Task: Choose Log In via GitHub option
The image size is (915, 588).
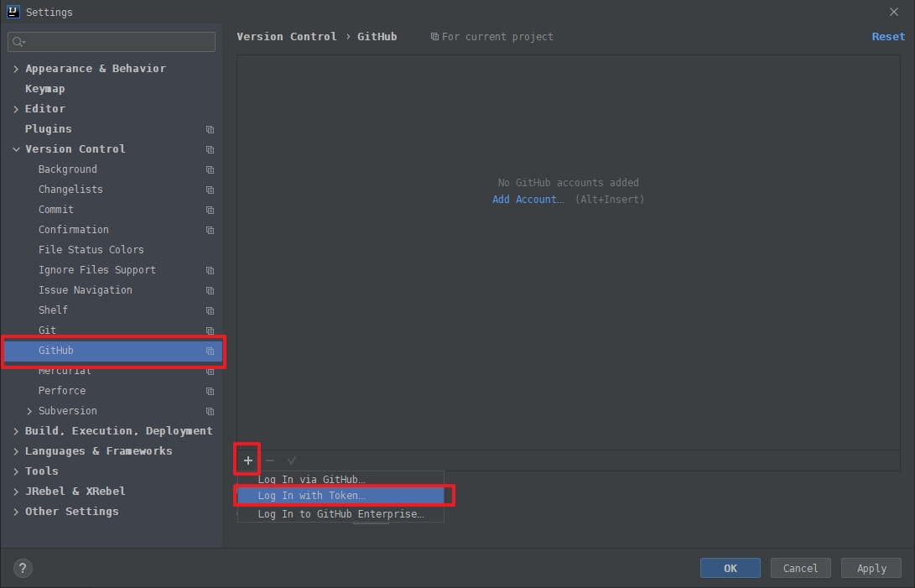Action: pyautogui.click(x=341, y=480)
